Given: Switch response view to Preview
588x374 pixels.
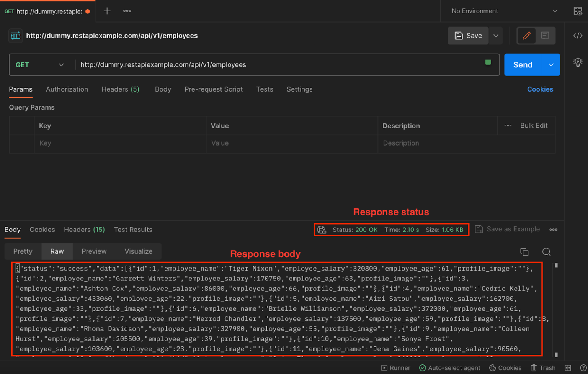Looking at the screenshot, I should pyautogui.click(x=94, y=251).
